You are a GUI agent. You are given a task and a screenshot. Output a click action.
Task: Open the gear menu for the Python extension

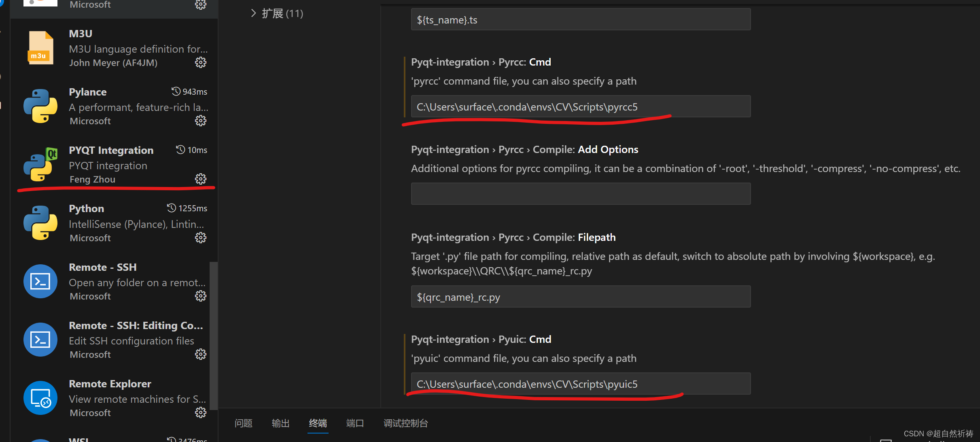coord(201,238)
